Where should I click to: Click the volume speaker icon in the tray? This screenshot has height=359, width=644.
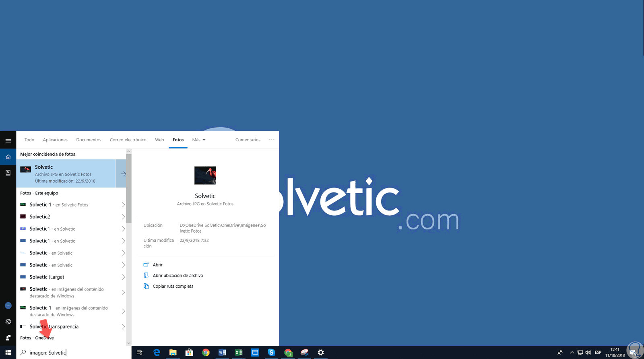click(x=588, y=353)
